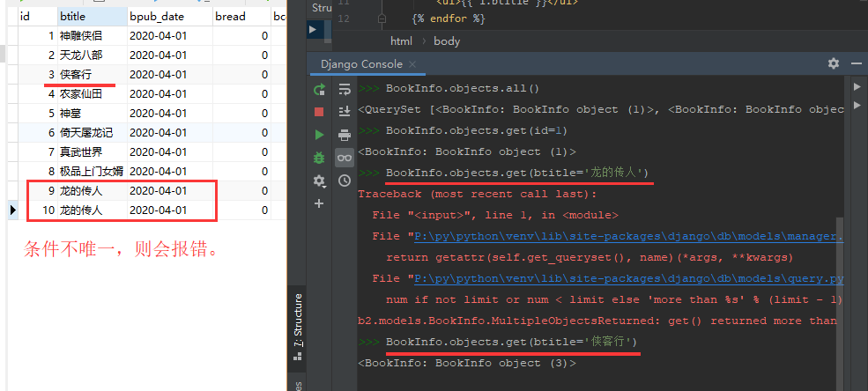Click output line BookInfo object (3)
Viewport: 868px width, 391px height.
[x=467, y=364]
